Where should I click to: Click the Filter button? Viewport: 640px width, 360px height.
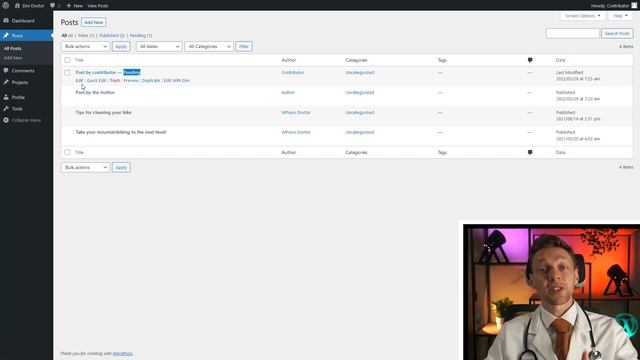(x=244, y=47)
